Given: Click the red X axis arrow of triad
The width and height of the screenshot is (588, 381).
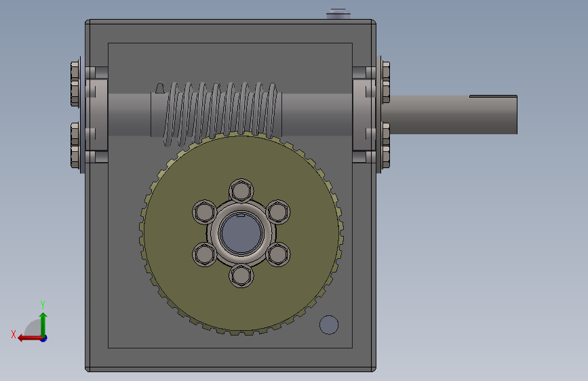Looking at the screenshot, I should [30, 338].
